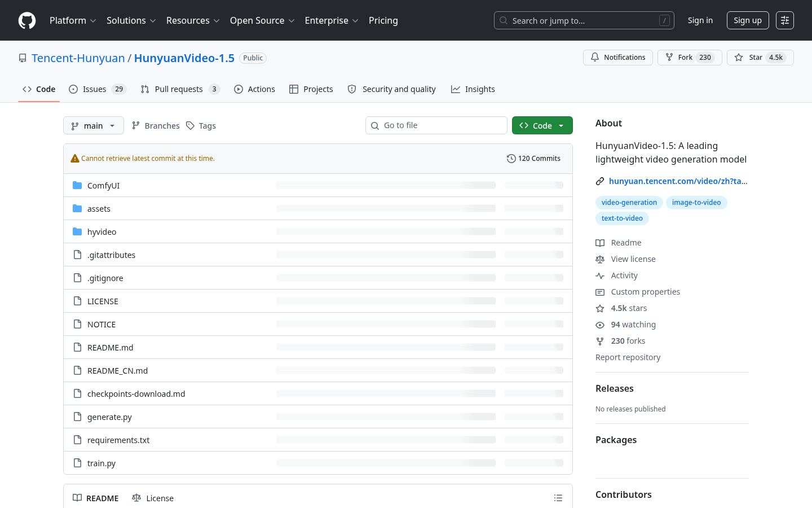Open View license link
The width and height of the screenshot is (812, 508).
pyautogui.click(x=625, y=259)
